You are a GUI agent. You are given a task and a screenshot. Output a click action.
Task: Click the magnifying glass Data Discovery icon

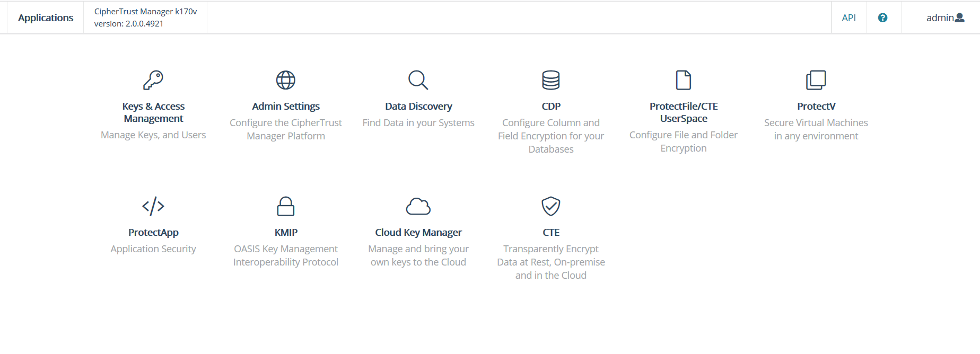pyautogui.click(x=418, y=80)
